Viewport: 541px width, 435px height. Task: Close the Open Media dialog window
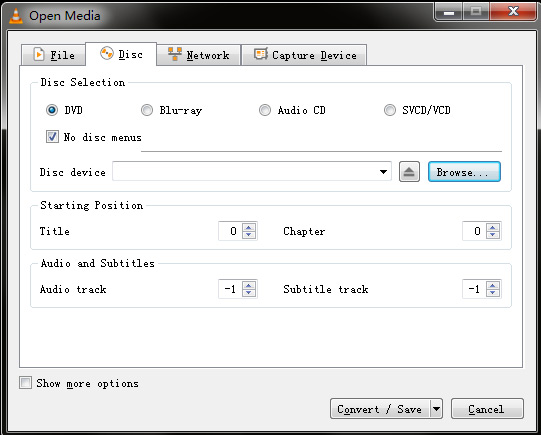[x=513, y=11]
